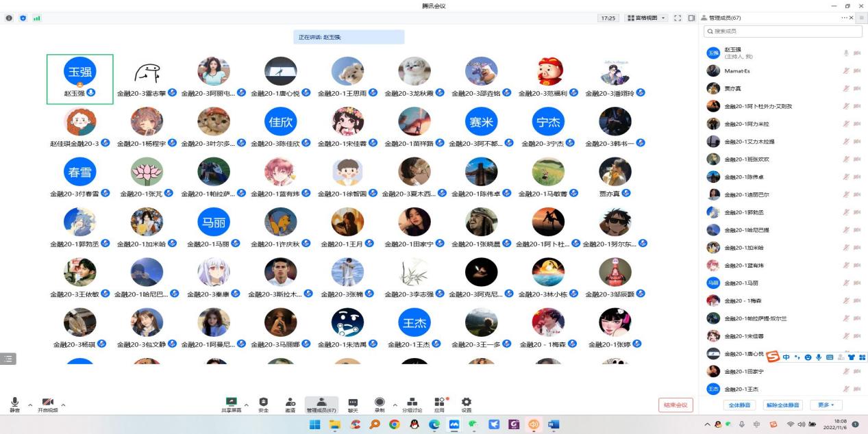
Task: Expand the 更多 dropdown in member panel
Action: (826, 405)
